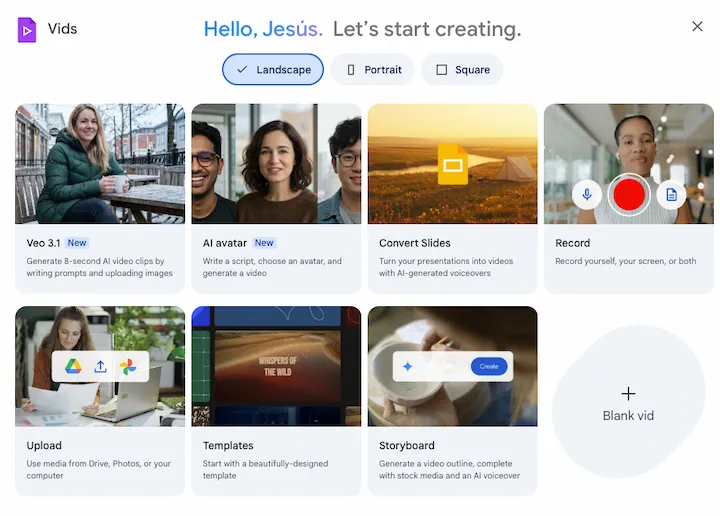Click the Convert Slides title
Viewport: 720px width, 516px height.
pyautogui.click(x=415, y=243)
